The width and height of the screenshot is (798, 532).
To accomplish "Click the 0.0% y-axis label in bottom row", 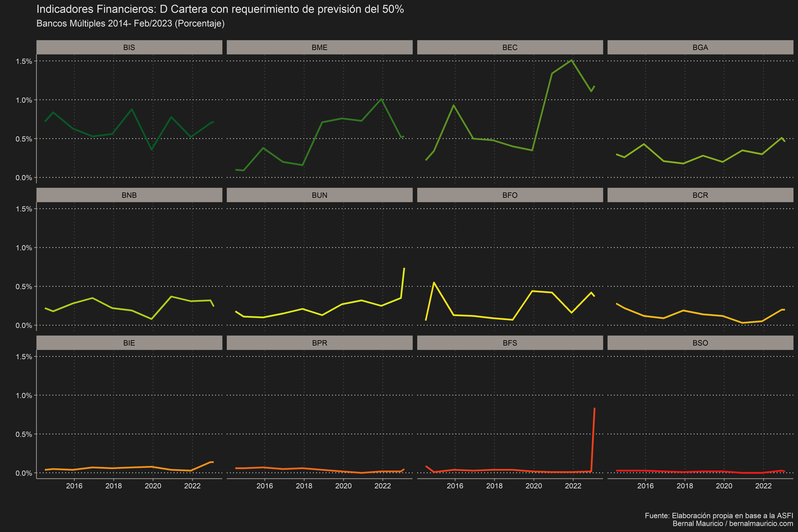I will pyautogui.click(x=24, y=473).
